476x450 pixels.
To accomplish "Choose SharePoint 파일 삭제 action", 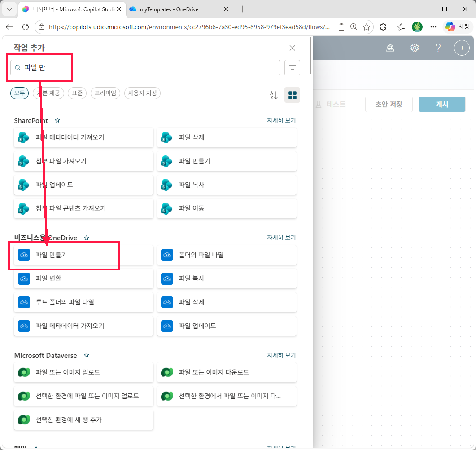I will [x=227, y=137].
